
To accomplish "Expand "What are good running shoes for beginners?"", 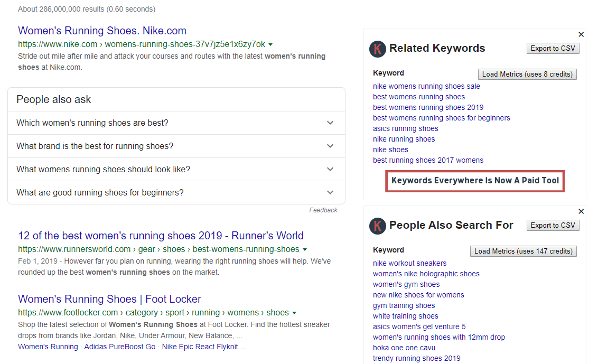I will [x=330, y=192].
